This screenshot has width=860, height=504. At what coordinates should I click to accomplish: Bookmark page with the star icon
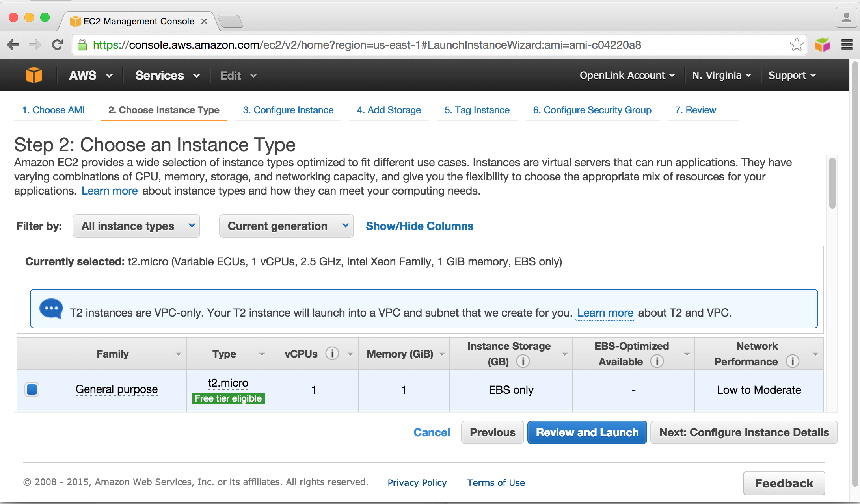(796, 45)
